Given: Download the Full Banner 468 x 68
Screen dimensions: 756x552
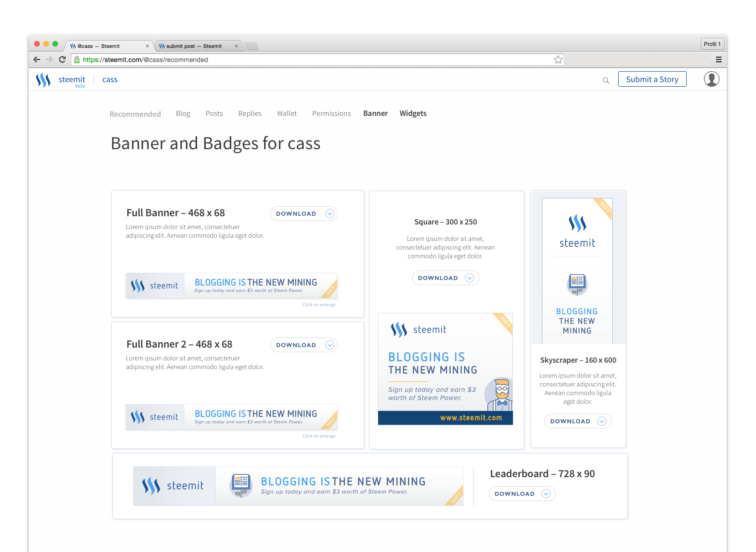Looking at the screenshot, I should click(304, 214).
